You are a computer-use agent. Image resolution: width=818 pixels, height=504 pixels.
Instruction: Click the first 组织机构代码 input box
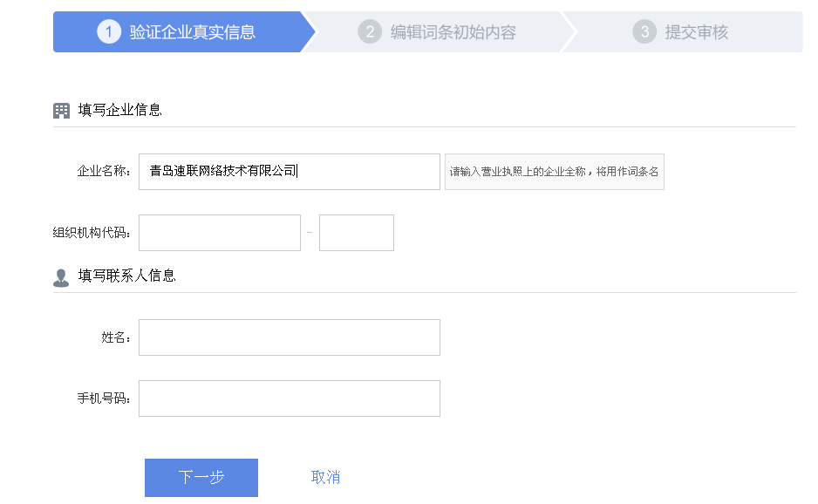coord(219,232)
